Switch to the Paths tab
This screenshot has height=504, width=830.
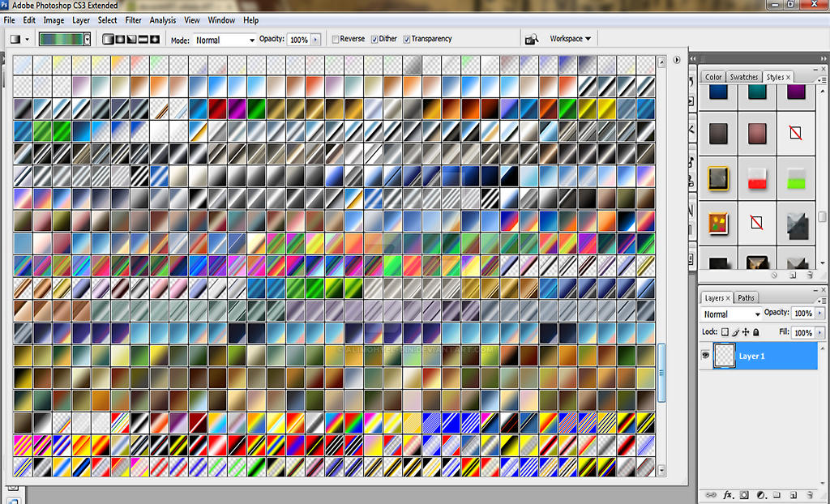[746, 298]
